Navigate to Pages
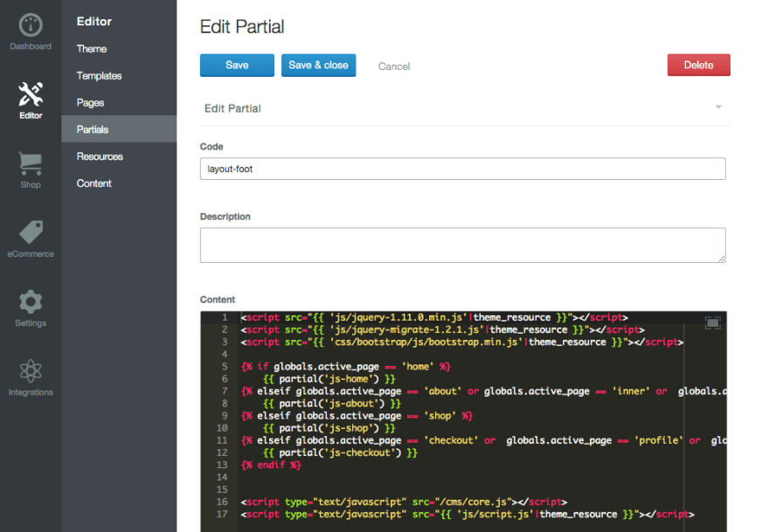Image resolution: width=769 pixels, height=532 pixels. click(90, 102)
